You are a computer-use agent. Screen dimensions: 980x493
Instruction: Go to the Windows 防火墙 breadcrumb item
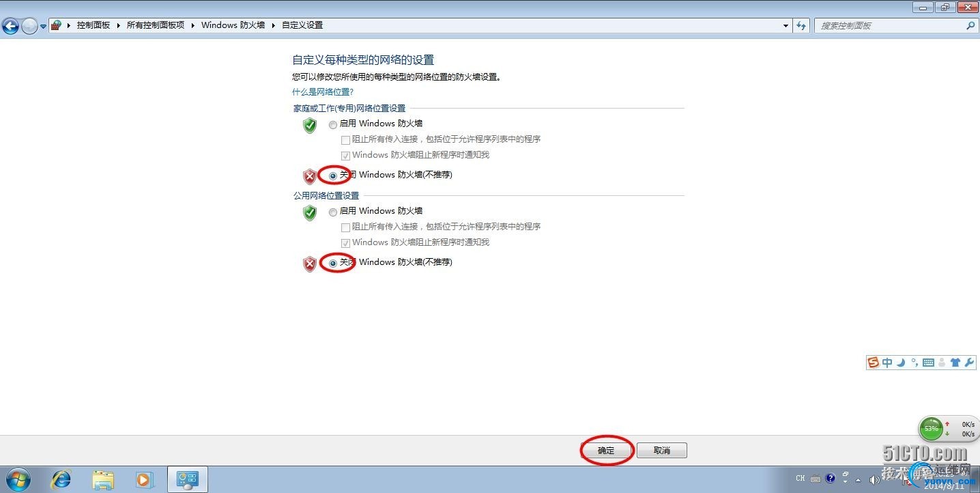[233, 25]
